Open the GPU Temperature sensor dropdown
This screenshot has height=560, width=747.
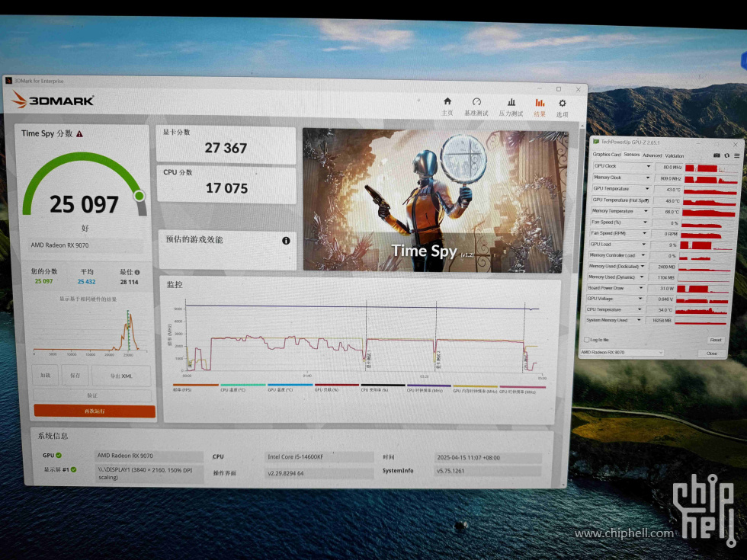[x=647, y=189]
